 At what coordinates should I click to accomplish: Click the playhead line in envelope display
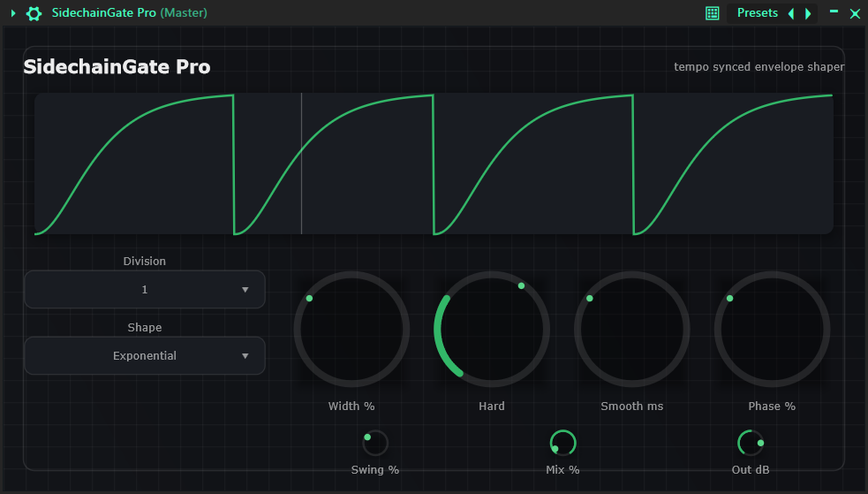(302, 163)
